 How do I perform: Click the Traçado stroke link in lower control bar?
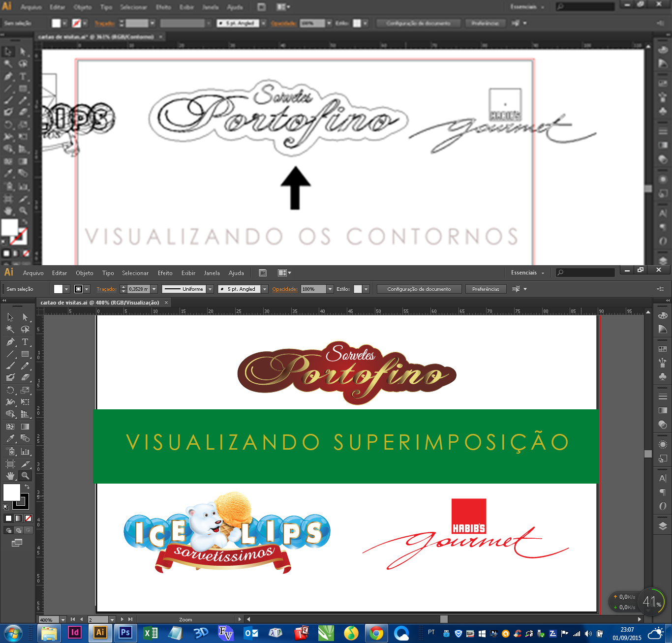tap(106, 289)
